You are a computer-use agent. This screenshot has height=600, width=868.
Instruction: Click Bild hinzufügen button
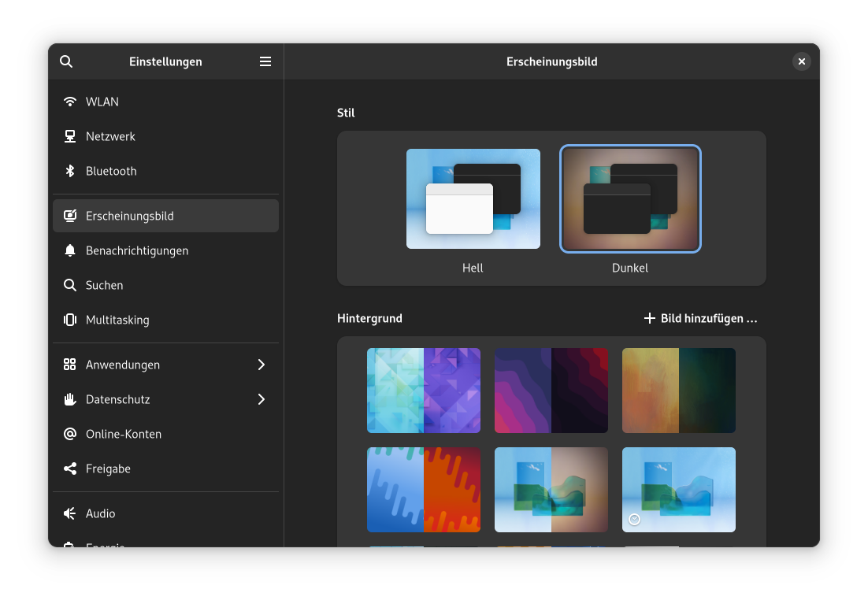coord(700,318)
